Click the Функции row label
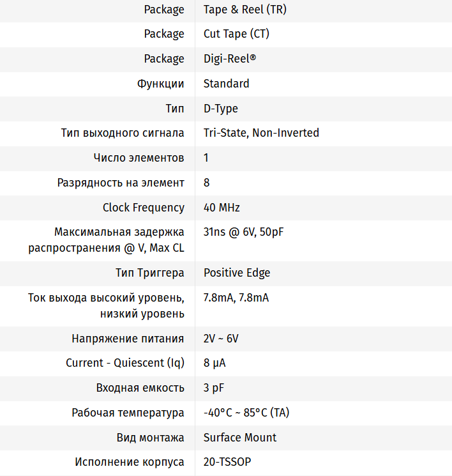 160,84
